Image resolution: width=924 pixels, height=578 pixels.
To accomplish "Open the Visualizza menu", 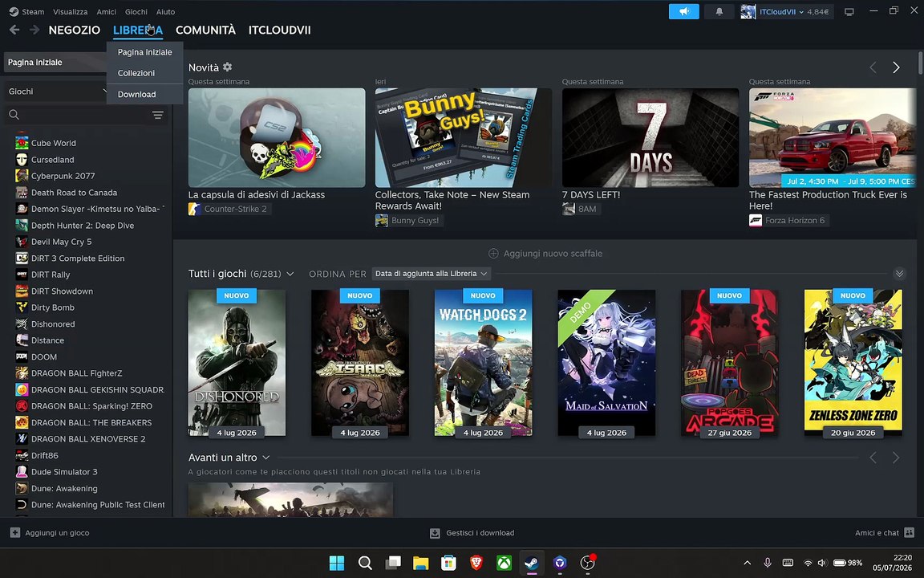I will point(70,11).
